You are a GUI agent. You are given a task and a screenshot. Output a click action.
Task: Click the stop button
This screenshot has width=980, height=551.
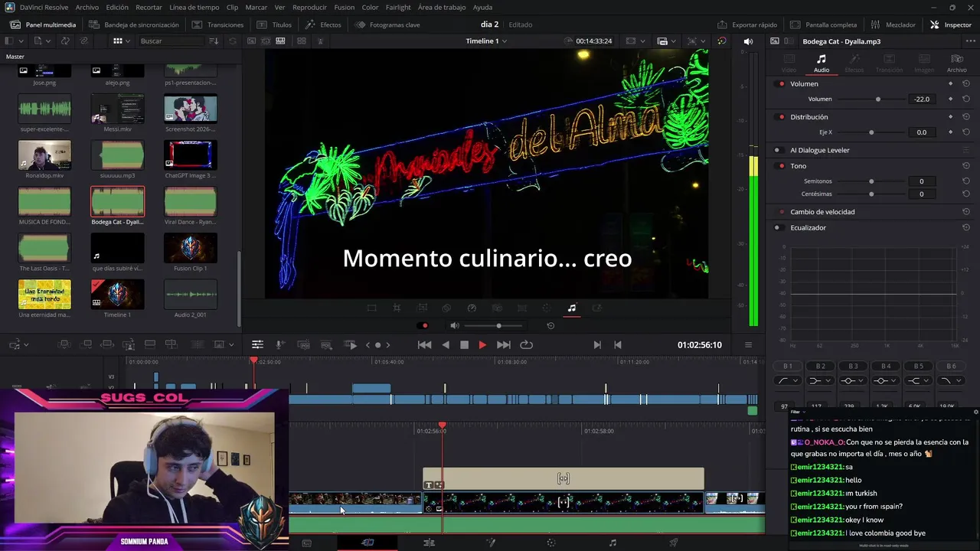[464, 345]
